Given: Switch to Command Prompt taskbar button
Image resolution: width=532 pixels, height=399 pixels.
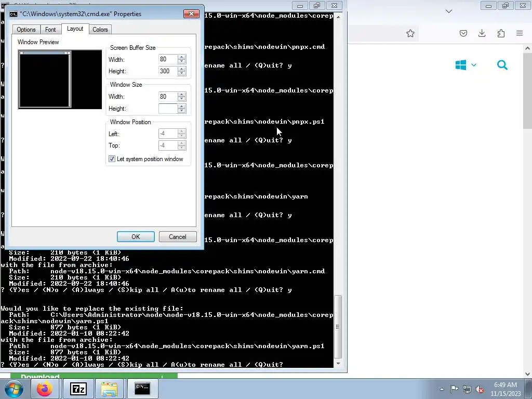Looking at the screenshot, I should click(x=142, y=389).
